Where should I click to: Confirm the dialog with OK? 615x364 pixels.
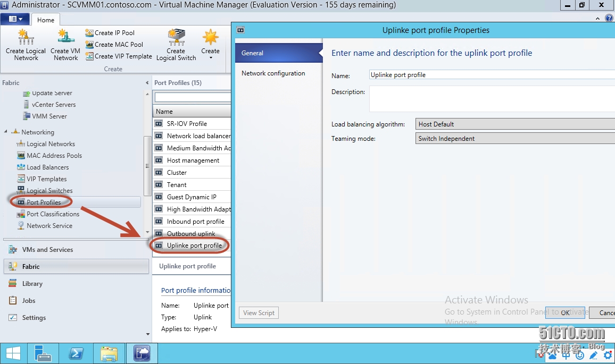(565, 312)
